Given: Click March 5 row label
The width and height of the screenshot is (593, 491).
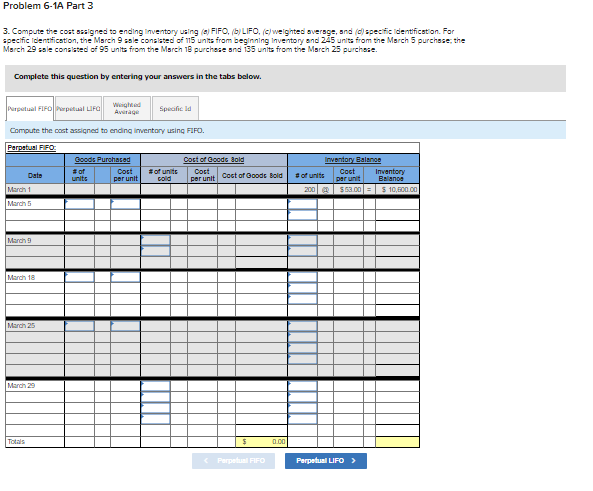Looking at the screenshot, I should 19,204.
